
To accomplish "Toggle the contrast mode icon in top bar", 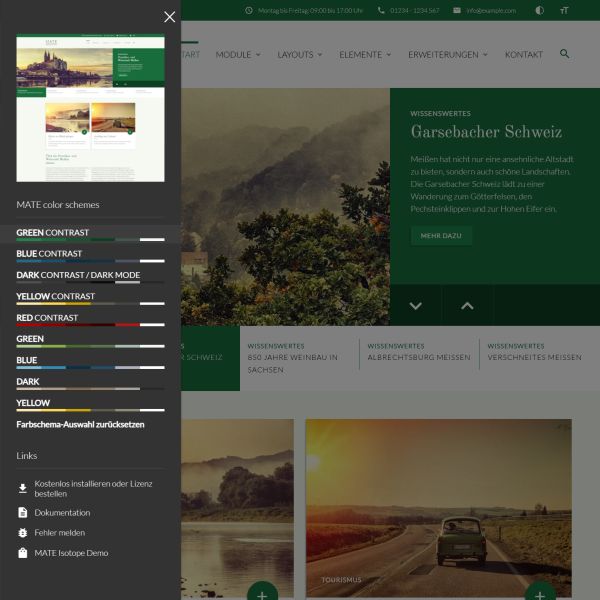I will (x=540, y=10).
